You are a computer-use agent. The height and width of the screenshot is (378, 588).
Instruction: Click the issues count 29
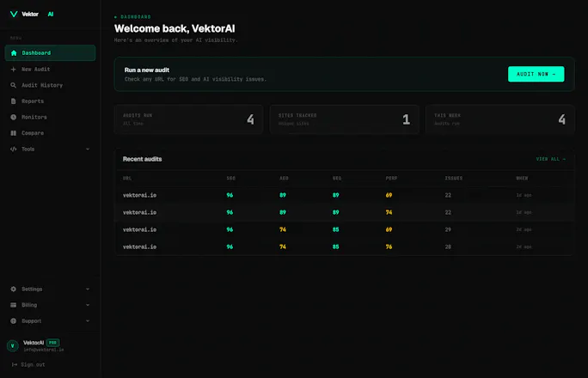coord(448,229)
